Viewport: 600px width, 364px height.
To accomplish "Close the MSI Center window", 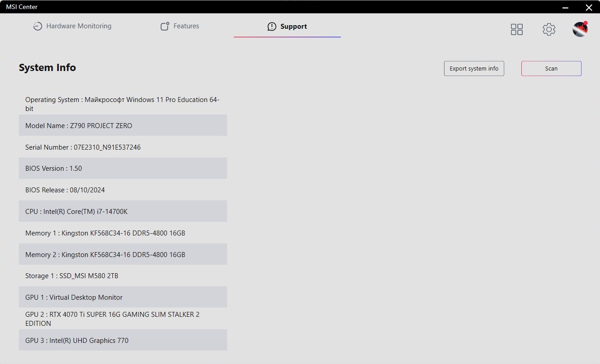I will click(x=589, y=7).
